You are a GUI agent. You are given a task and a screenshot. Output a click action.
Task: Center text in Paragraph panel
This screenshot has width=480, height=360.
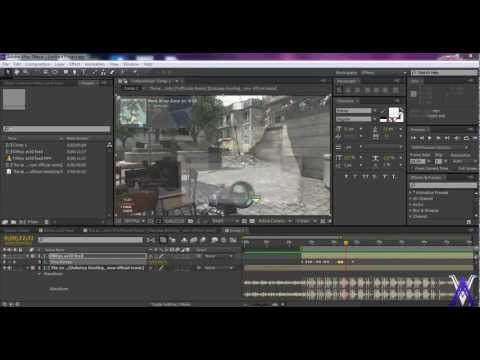(348, 90)
